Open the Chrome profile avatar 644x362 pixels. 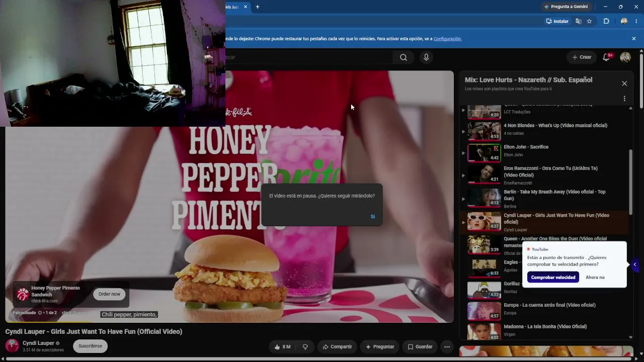point(624,21)
